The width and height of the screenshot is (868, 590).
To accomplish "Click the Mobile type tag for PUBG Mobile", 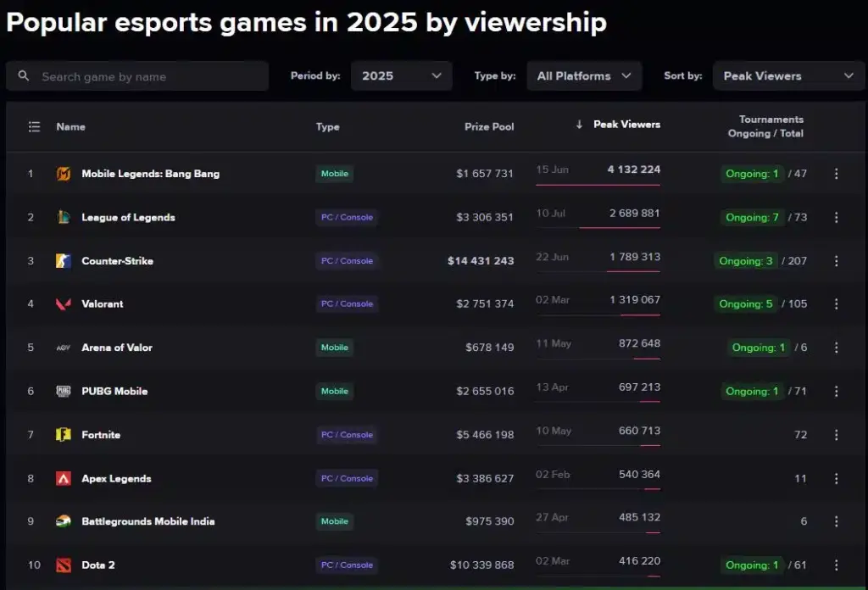I will (334, 392).
